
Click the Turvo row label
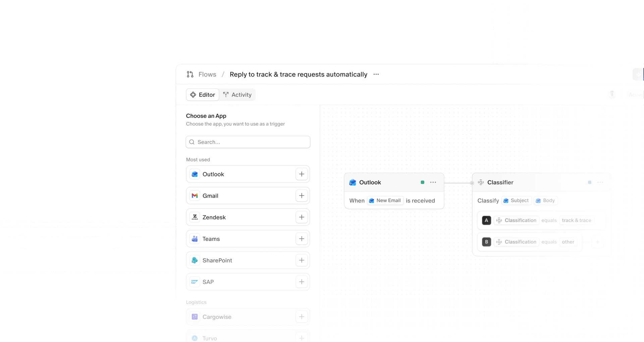210,338
